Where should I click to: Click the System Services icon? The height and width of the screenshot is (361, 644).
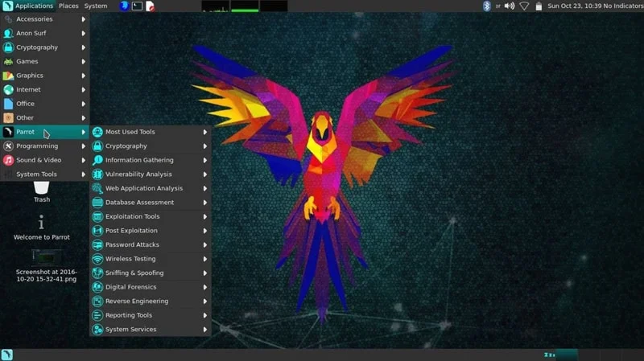click(97, 329)
